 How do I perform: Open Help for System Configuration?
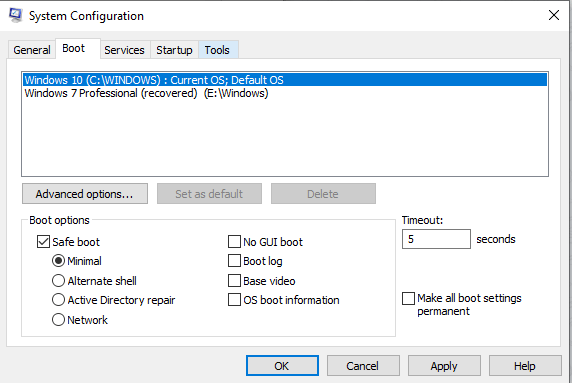[525, 365]
